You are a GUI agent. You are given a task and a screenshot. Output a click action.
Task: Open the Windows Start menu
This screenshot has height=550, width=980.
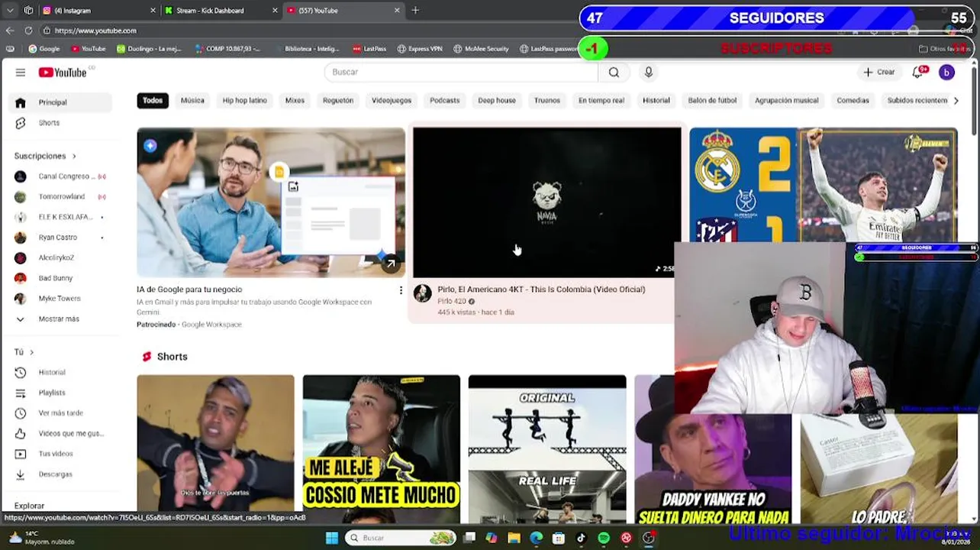point(331,538)
